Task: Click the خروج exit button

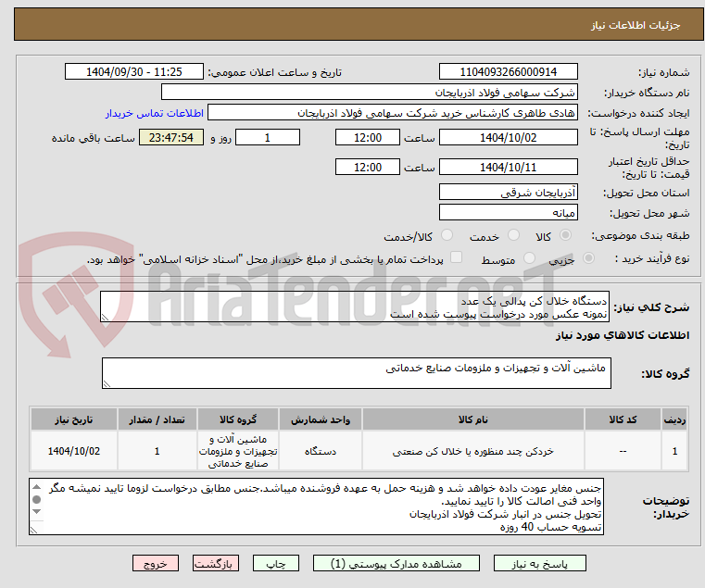Action: point(155,563)
